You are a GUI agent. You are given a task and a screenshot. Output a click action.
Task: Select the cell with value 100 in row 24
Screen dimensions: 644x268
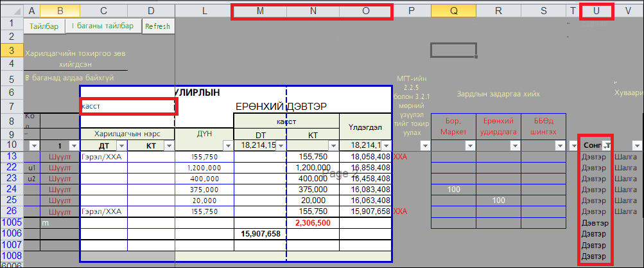click(x=453, y=190)
